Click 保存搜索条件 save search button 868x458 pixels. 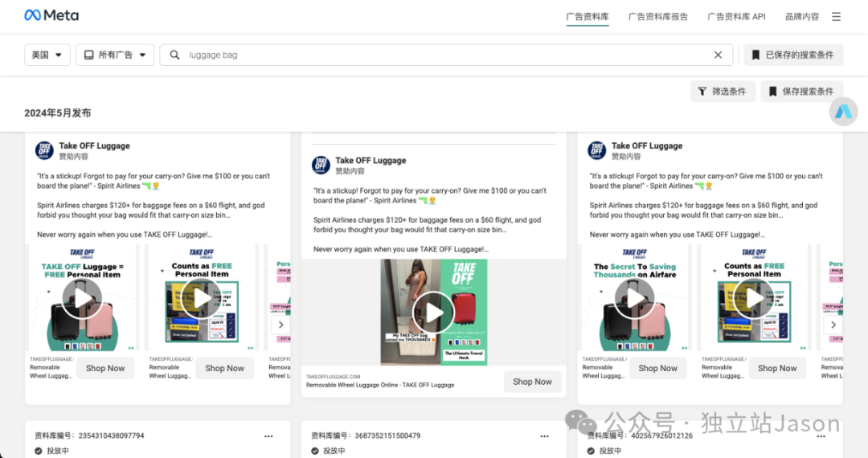(801, 92)
